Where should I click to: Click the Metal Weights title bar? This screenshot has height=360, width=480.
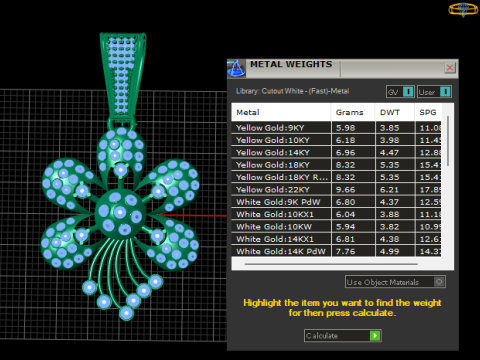(343, 68)
